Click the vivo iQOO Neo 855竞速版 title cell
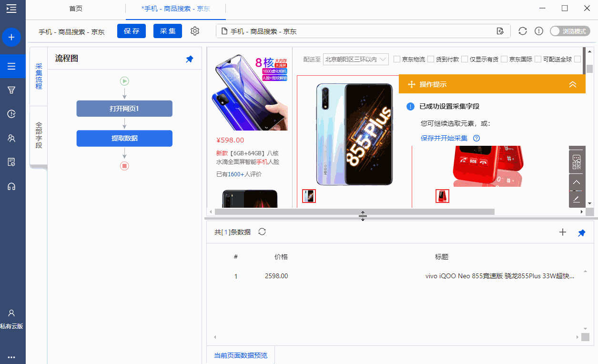Viewport: 598px width, 364px height. tap(500, 276)
